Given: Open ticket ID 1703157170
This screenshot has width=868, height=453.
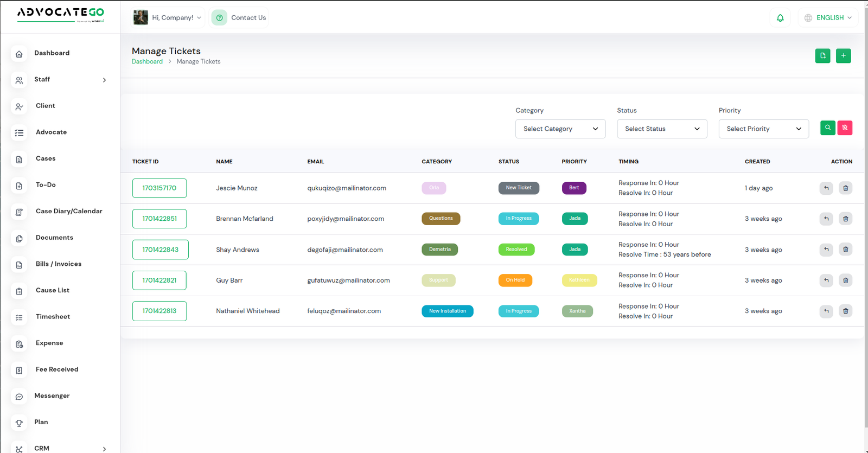Looking at the screenshot, I should click(x=159, y=188).
